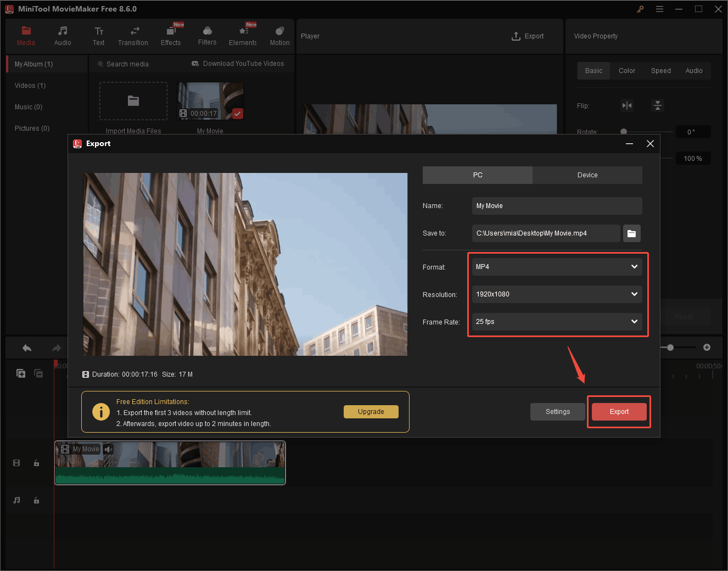The image size is (728, 571).
Task: Click the music track note icon
Action: [16, 500]
